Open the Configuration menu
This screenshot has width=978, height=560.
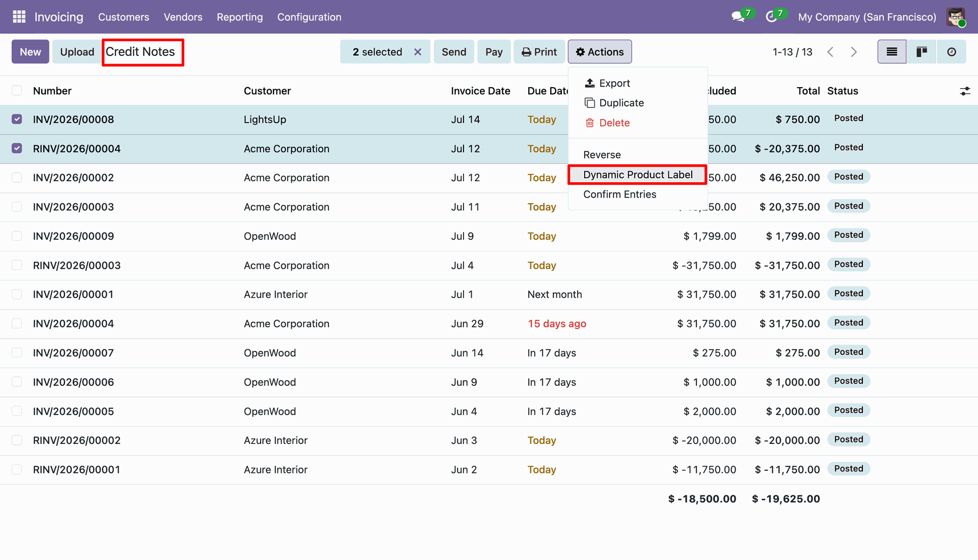pyautogui.click(x=309, y=17)
